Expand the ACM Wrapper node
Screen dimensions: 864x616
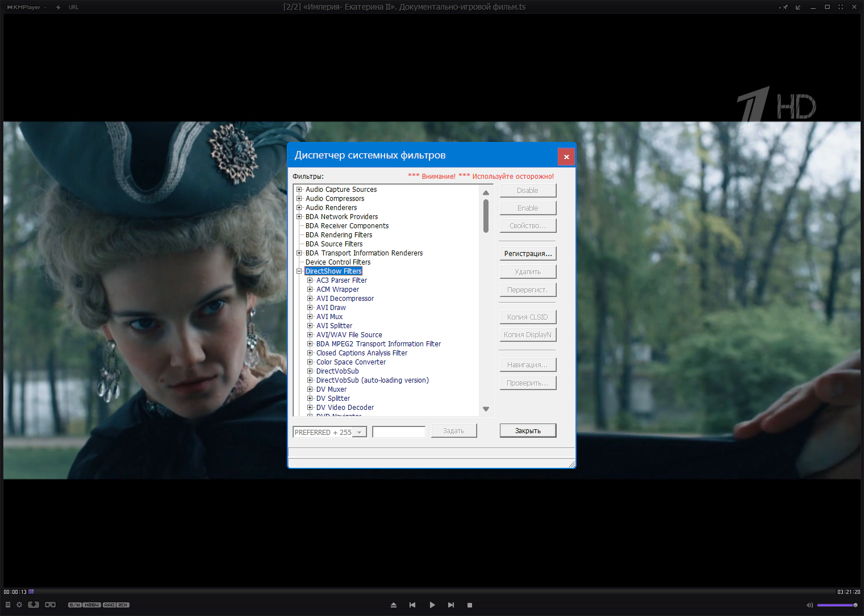[x=310, y=290]
